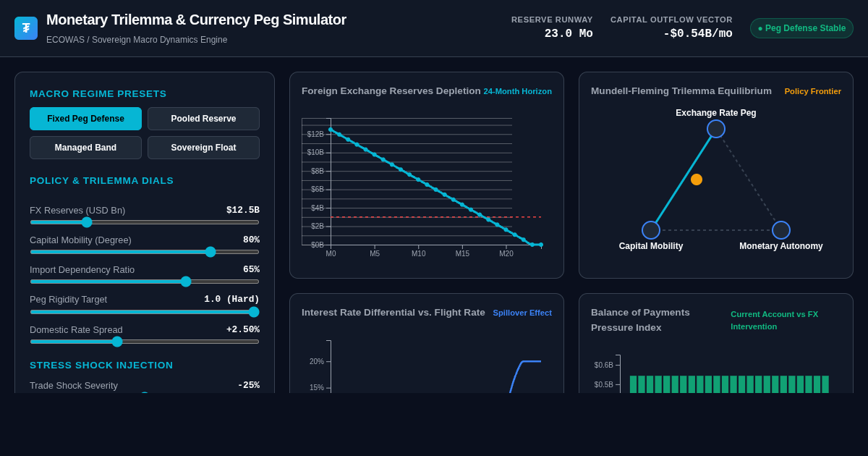Click the simulator logo icon
Viewport: 868px width, 456px height.
(26, 28)
